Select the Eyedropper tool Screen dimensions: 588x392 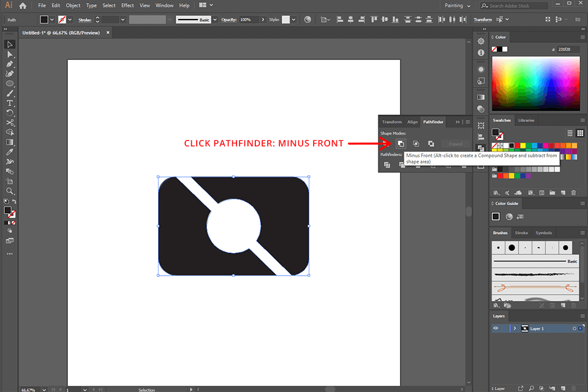(x=9, y=152)
